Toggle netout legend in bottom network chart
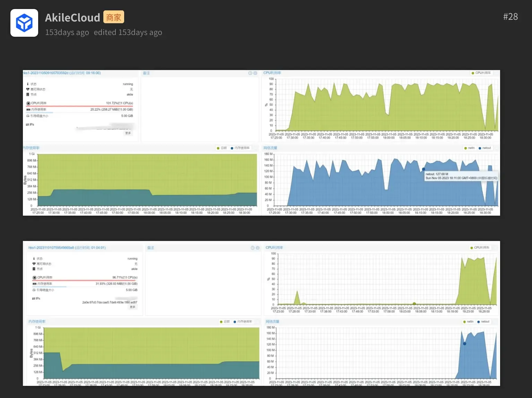The width and height of the screenshot is (532, 398). pos(483,322)
